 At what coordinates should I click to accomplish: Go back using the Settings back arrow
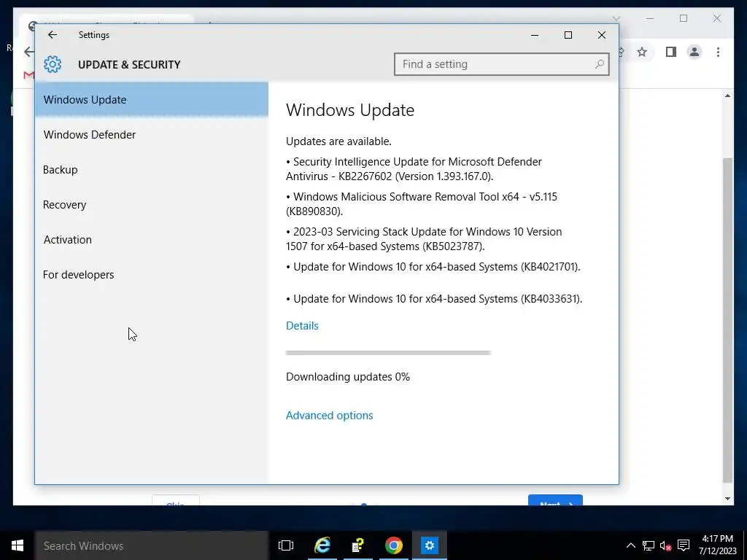(53, 35)
